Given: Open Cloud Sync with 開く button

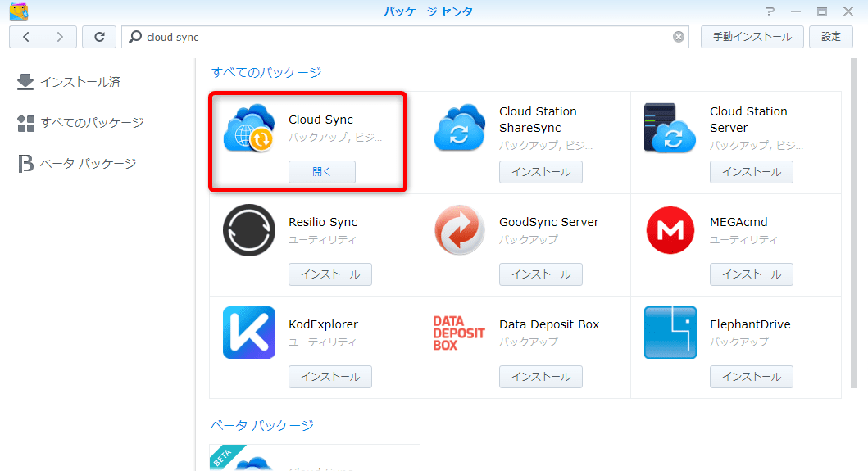Looking at the screenshot, I should 321,172.
